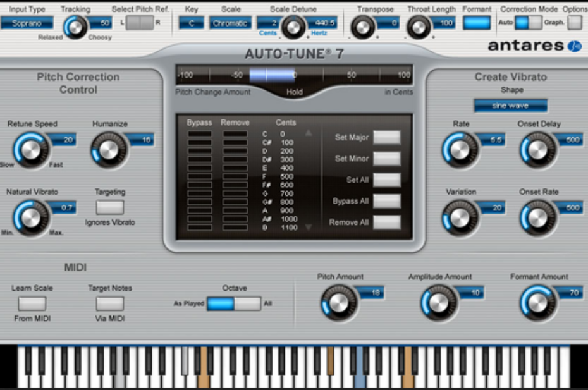Viewport: 588px width, 390px height.
Task: Click the Natural Vibrato value field showing 0.7
Action: pyautogui.click(x=64, y=208)
